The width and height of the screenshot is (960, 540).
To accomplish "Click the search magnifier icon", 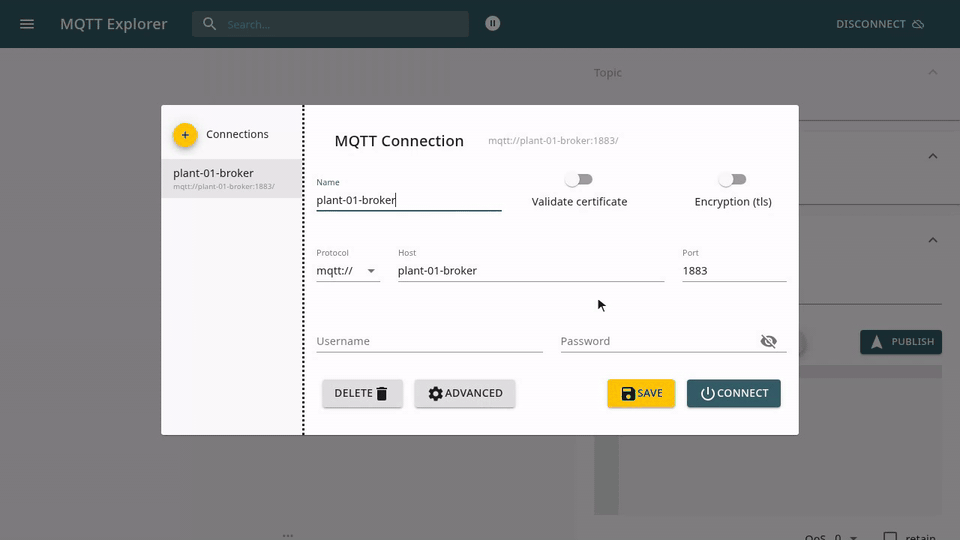I will point(209,24).
